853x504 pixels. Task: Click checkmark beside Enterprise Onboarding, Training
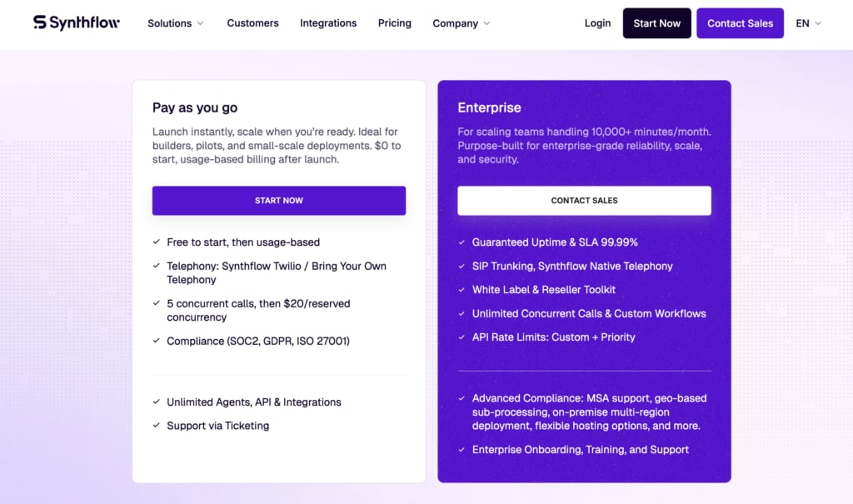(x=461, y=450)
